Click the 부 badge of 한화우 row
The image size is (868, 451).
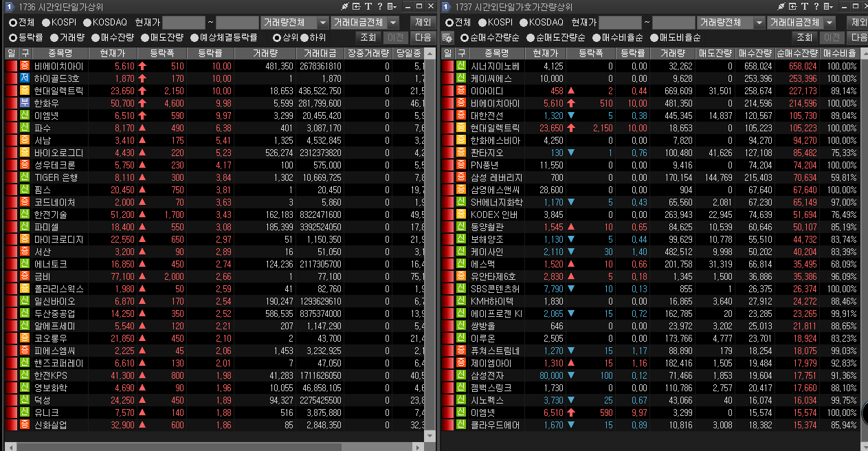coord(24,103)
